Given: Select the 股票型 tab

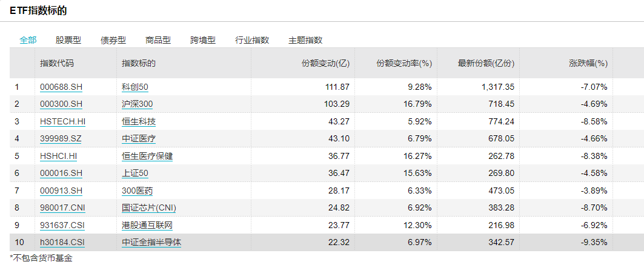Looking at the screenshot, I should pyautogui.click(x=68, y=40).
